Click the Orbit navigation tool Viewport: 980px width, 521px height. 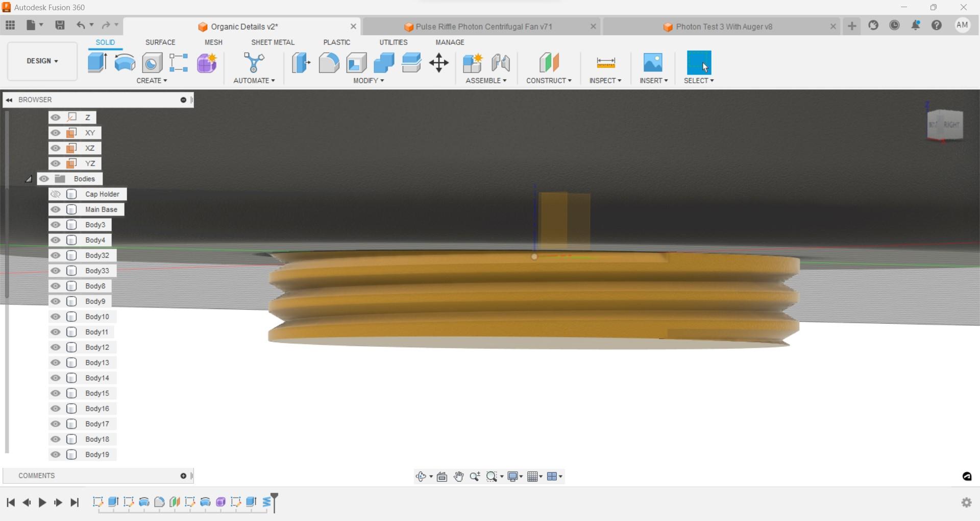point(421,477)
